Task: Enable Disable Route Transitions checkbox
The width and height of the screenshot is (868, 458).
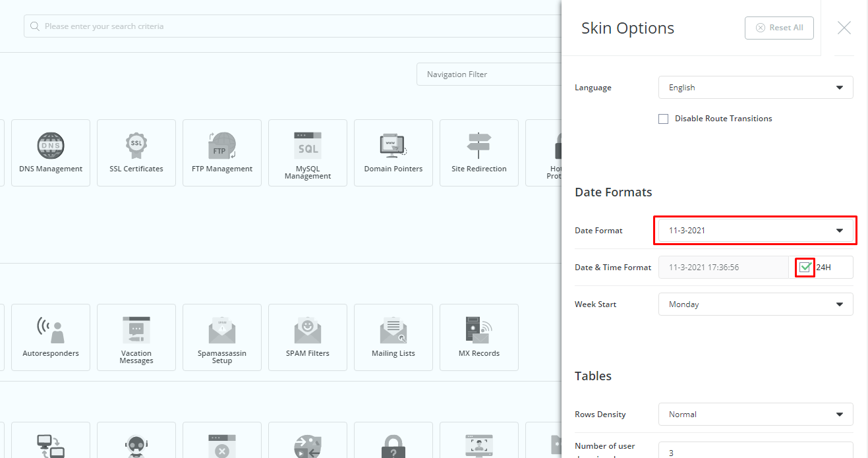Action: pyautogui.click(x=663, y=119)
